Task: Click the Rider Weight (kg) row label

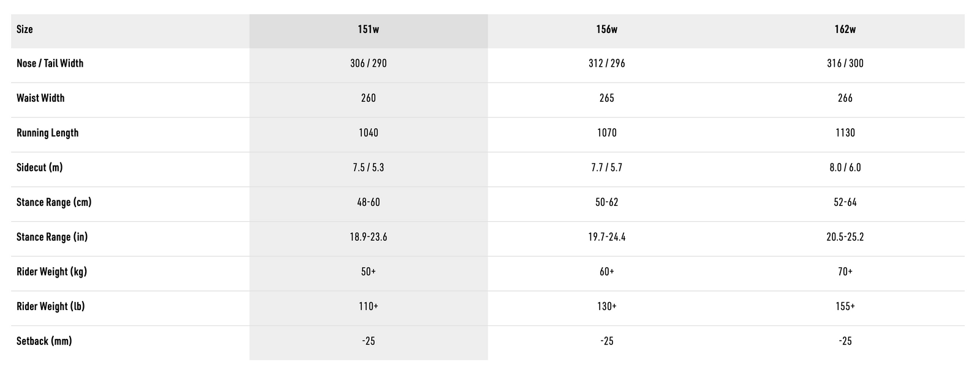Action: 51,271
